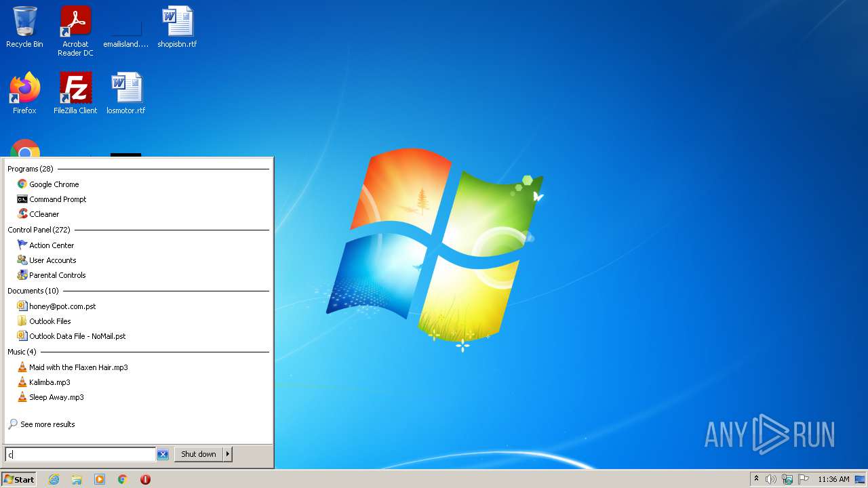Open the Recycle Bin desktop icon
Image resolution: width=868 pixels, height=488 pixels.
coord(24,28)
